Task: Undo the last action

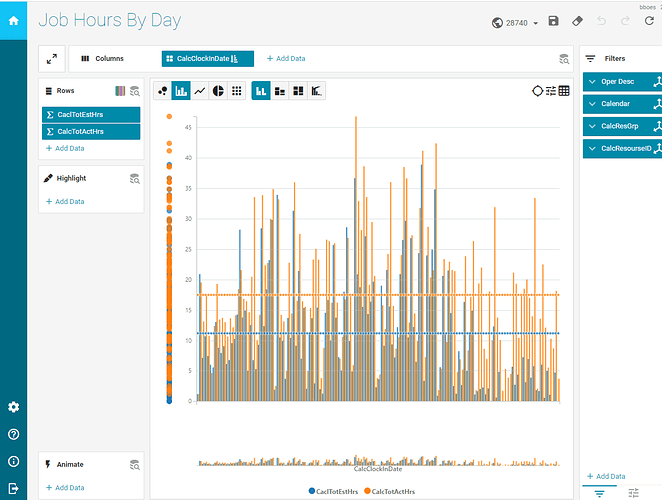Action: [x=602, y=21]
